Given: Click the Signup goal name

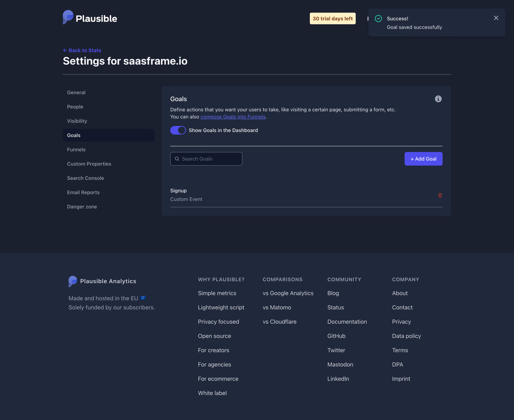Looking at the screenshot, I should (x=178, y=191).
